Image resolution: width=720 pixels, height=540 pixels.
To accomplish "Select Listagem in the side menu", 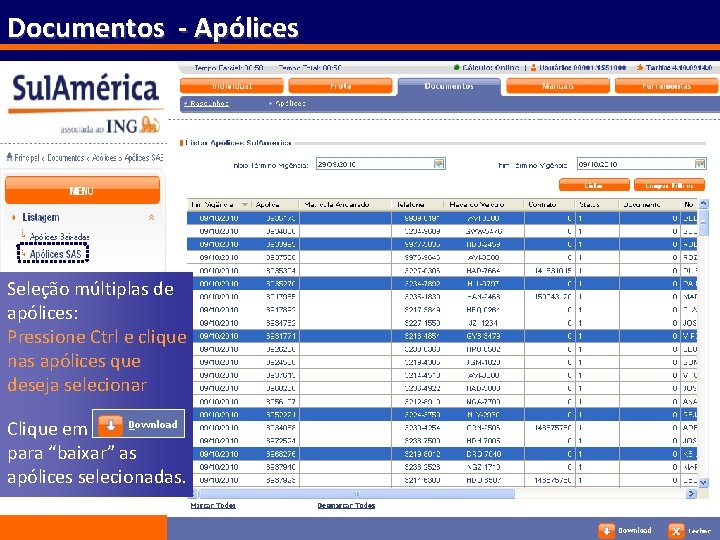I will [40, 217].
